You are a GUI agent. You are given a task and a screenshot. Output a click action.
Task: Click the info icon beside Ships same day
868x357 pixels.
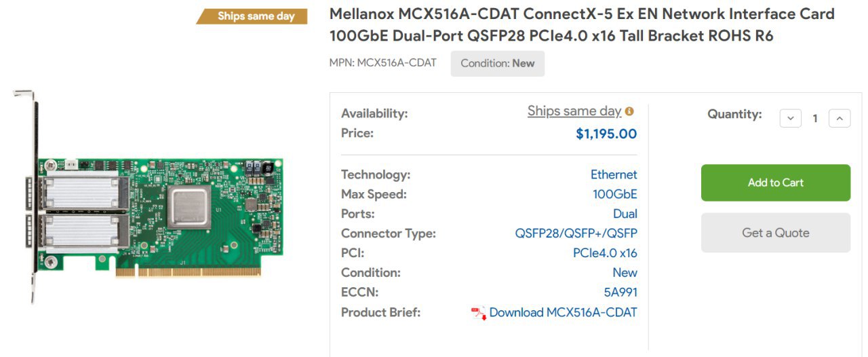coord(629,111)
